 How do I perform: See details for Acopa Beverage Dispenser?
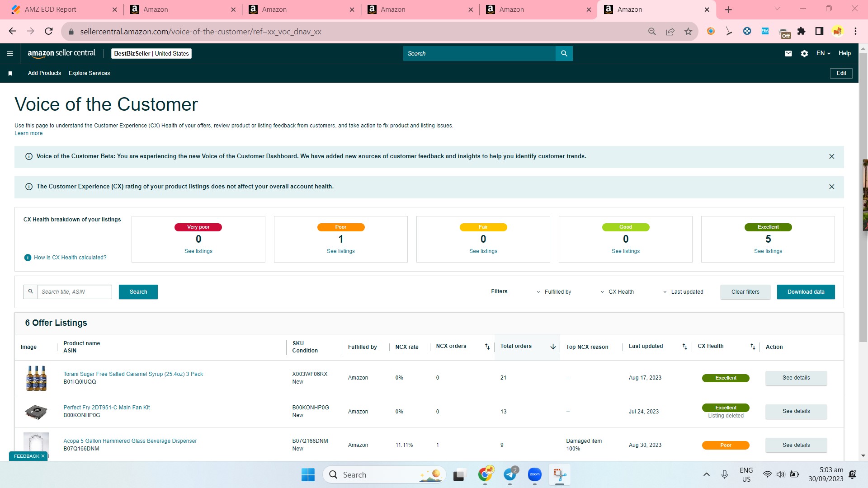pos(796,445)
